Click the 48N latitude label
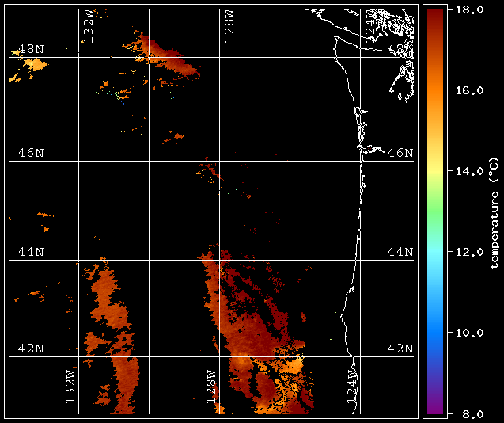 click(x=31, y=49)
